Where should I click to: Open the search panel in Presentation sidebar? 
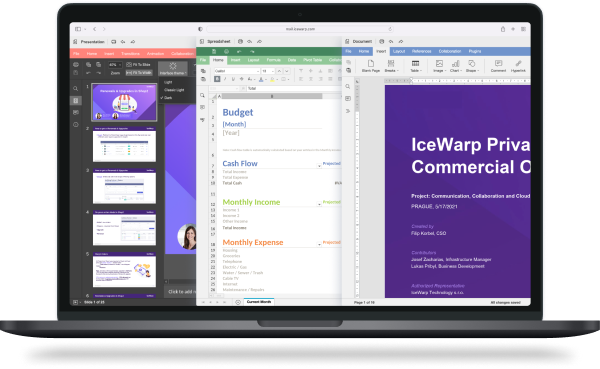click(x=76, y=88)
